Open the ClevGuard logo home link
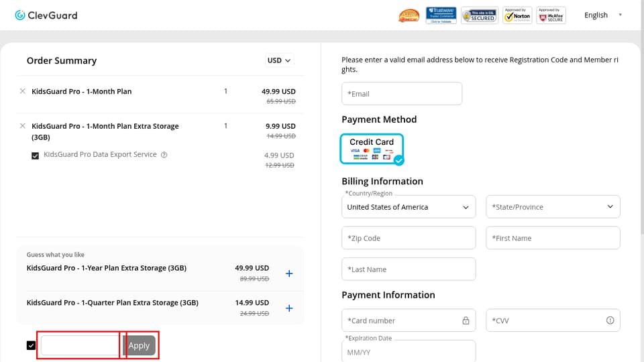The height and width of the screenshot is (362, 644). (x=46, y=15)
